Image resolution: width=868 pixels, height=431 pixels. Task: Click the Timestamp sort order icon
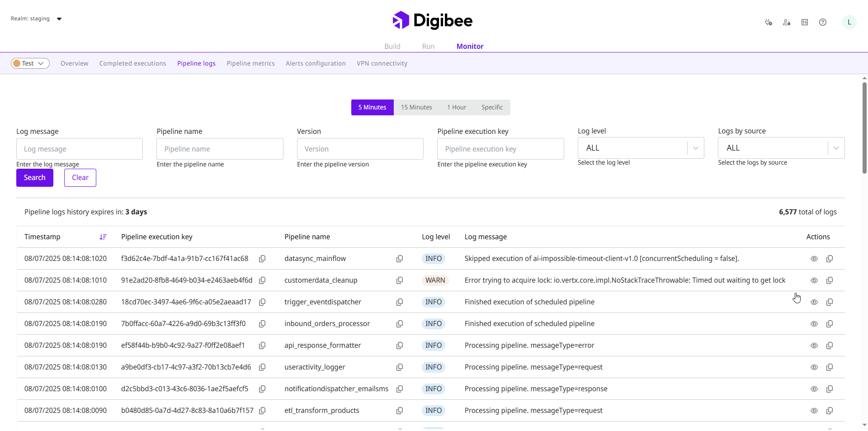(x=103, y=237)
